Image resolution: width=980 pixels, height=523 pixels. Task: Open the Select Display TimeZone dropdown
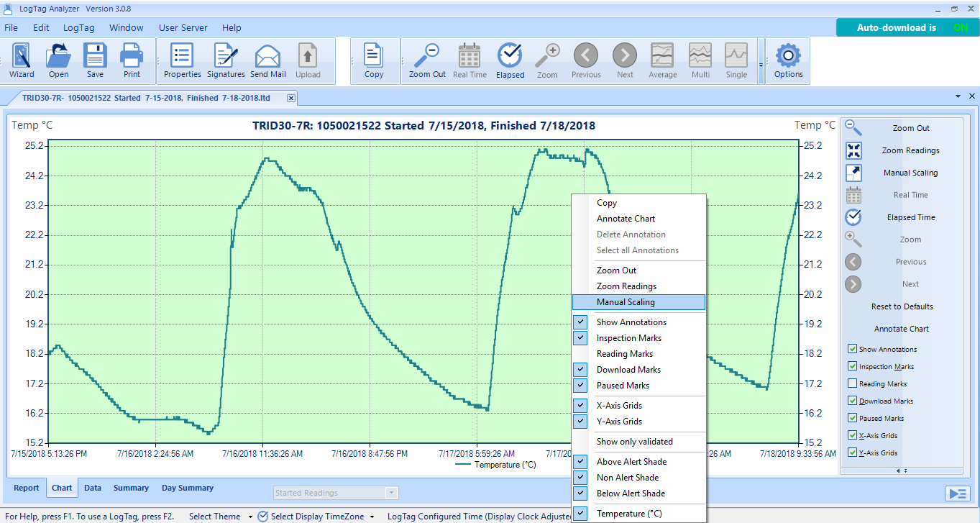(x=372, y=517)
